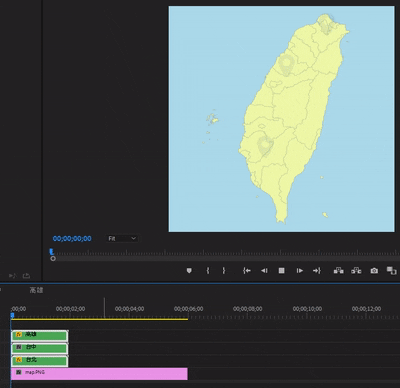Click the export icon in source panel
400x388 pixels.
click(x=26, y=276)
